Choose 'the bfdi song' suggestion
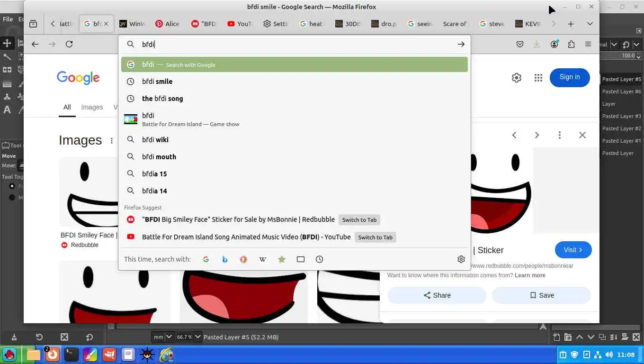The height and width of the screenshot is (364, 644). (295, 99)
